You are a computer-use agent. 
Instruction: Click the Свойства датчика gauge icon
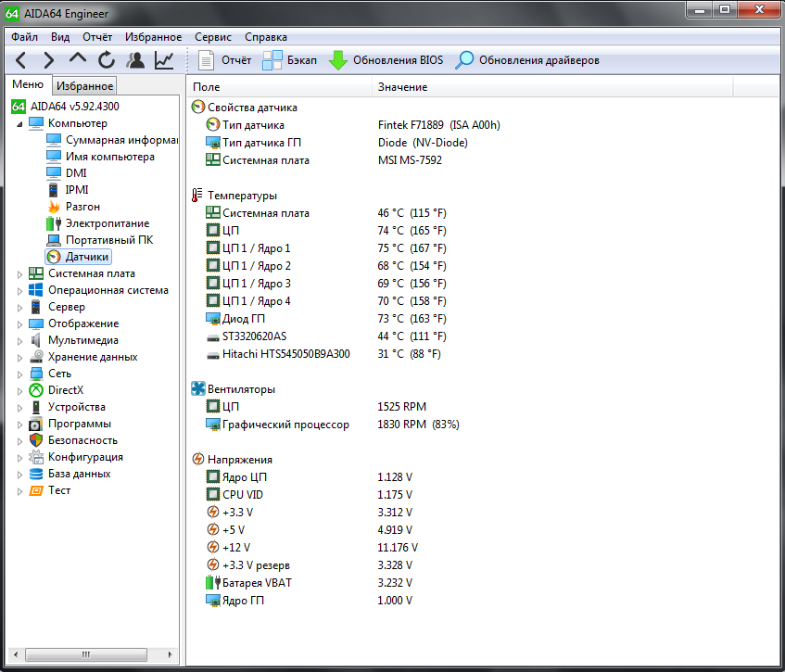(198, 107)
